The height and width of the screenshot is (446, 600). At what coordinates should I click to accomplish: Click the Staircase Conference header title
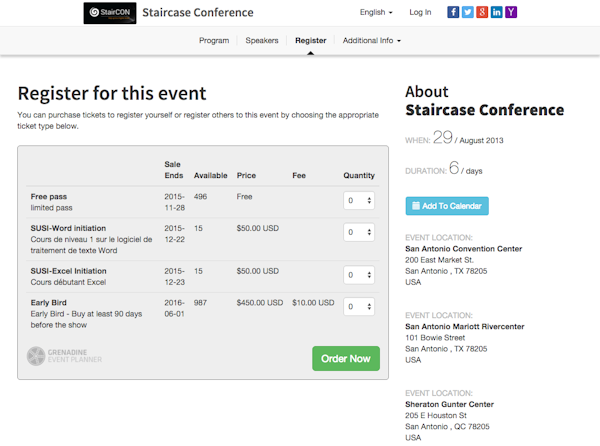click(x=198, y=13)
